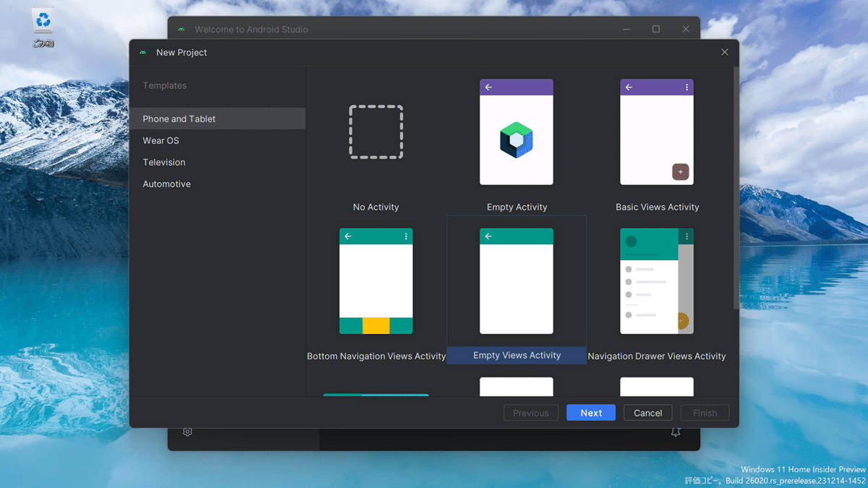
Task: Click the Cancel button
Action: [x=648, y=413]
